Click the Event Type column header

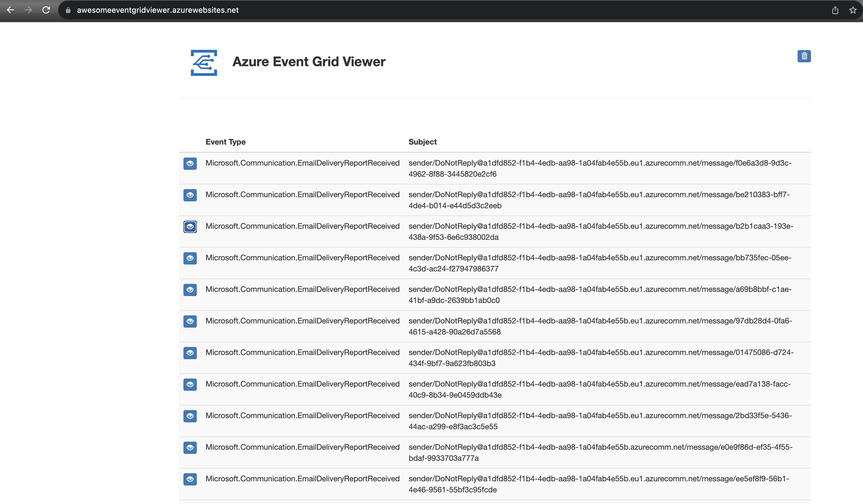click(225, 142)
